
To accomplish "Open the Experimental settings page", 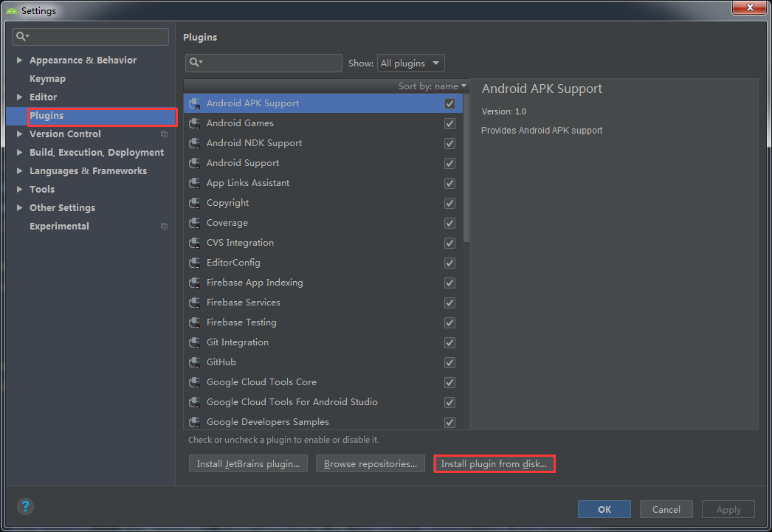I will coord(59,227).
